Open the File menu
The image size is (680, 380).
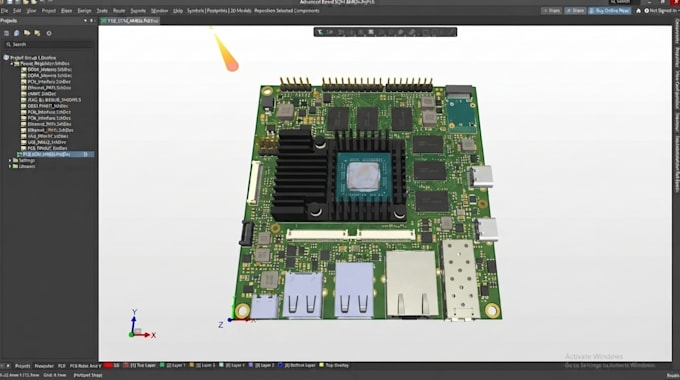click(4, 11)
